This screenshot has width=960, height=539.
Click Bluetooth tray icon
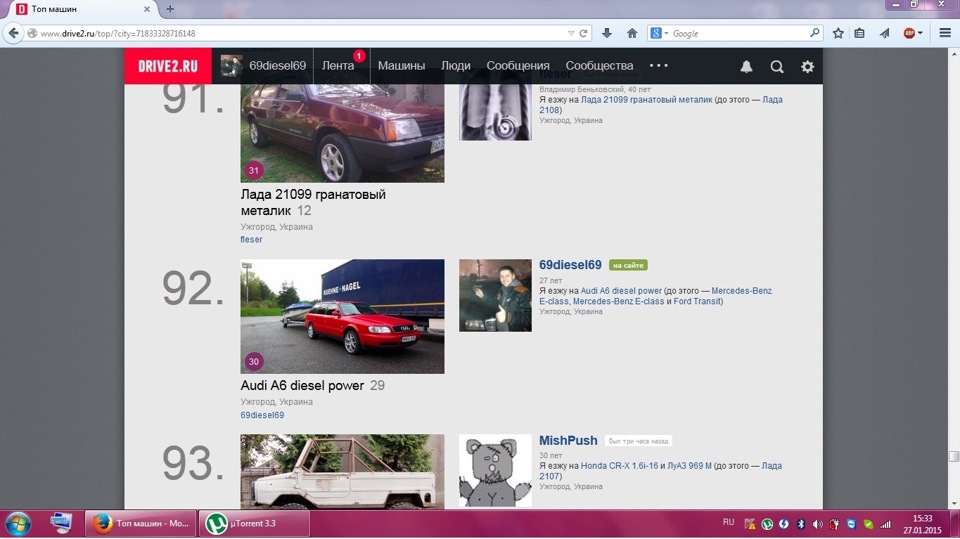(801, 524)
